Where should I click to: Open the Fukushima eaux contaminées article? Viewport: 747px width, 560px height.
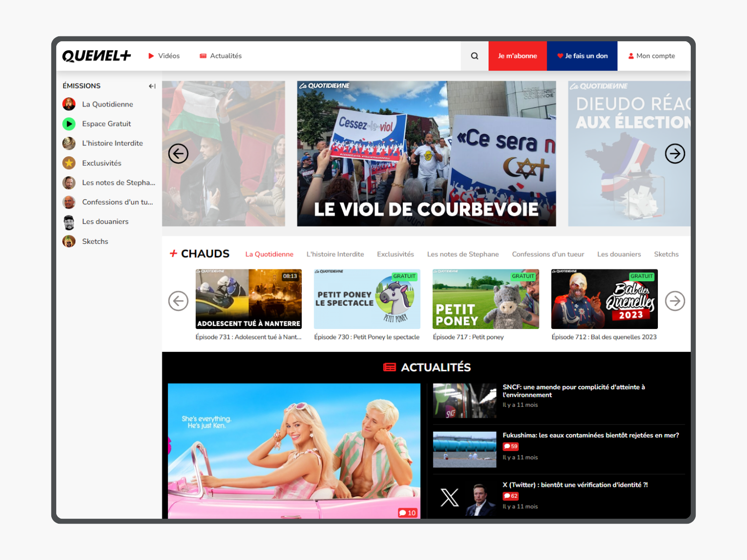591,435
